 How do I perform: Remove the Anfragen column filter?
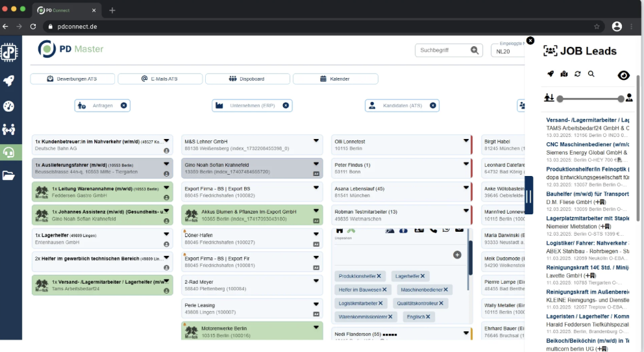124,105
